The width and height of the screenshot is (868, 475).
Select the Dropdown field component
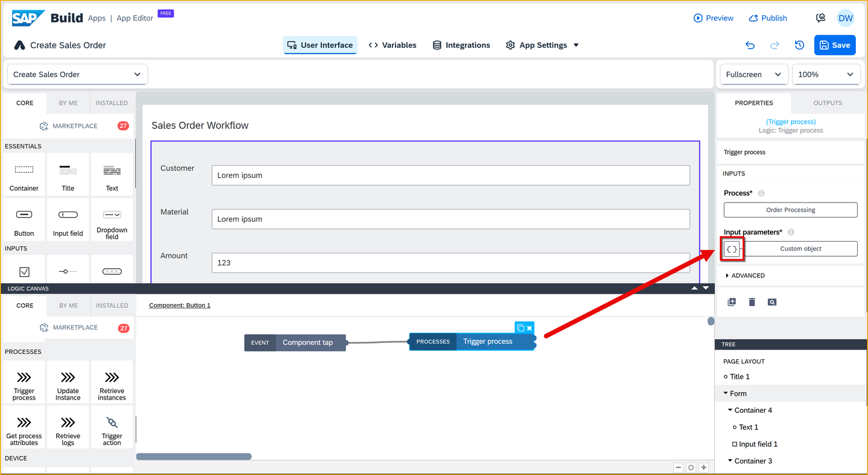coord(112,219)
